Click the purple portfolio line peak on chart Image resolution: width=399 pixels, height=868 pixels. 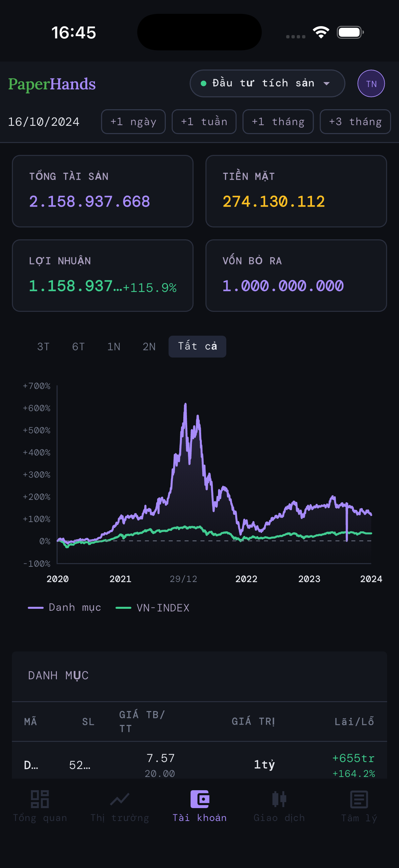tap(185, 405)
